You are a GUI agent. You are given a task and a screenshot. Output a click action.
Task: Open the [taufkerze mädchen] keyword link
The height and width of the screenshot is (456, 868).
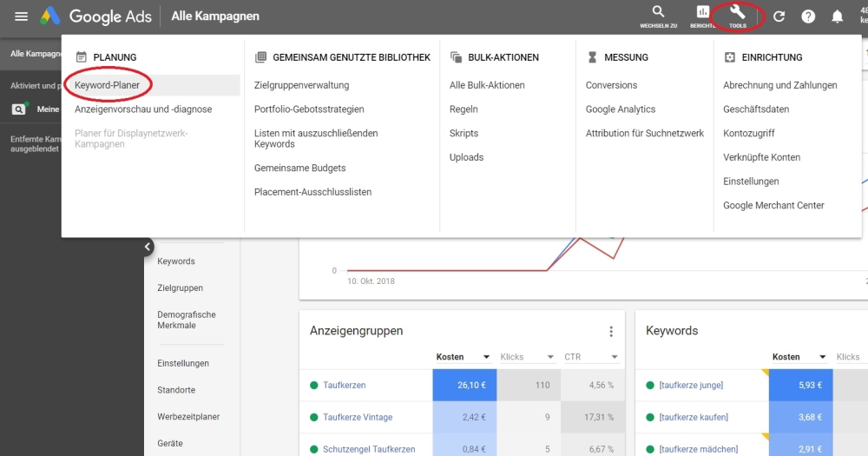pyautogui.click(x=699, y=449)
